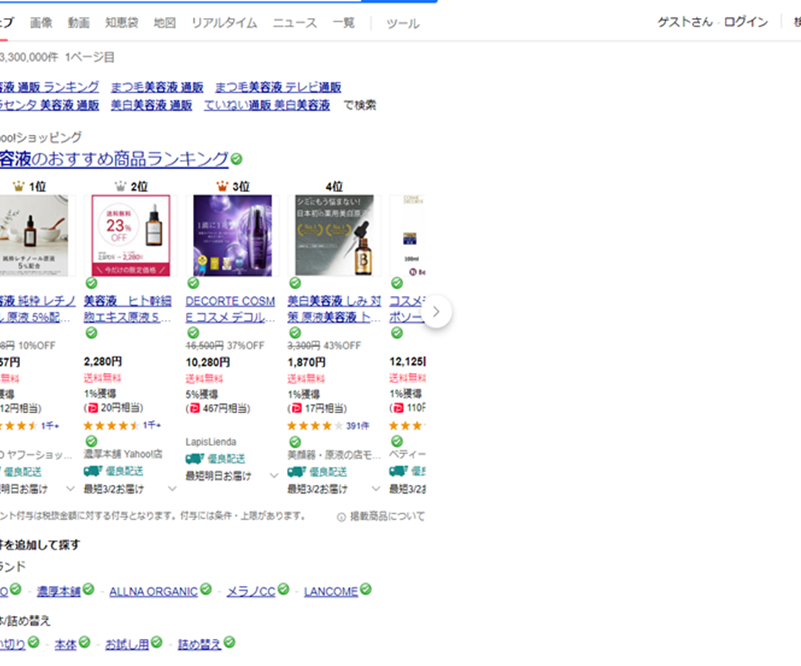801x666 pixels.
Task: Open related search まつ毛美容液 テレビ通販
Action: (281, 87)
